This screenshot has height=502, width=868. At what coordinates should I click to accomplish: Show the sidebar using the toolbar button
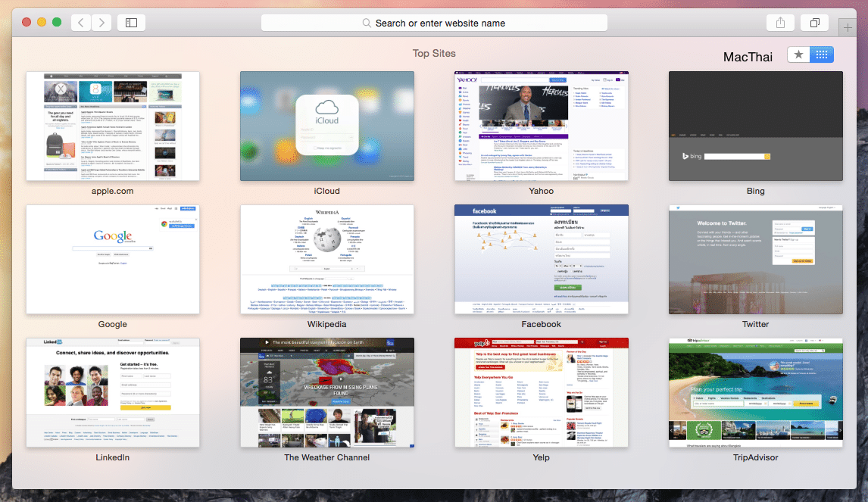click(x=131, y=23)
